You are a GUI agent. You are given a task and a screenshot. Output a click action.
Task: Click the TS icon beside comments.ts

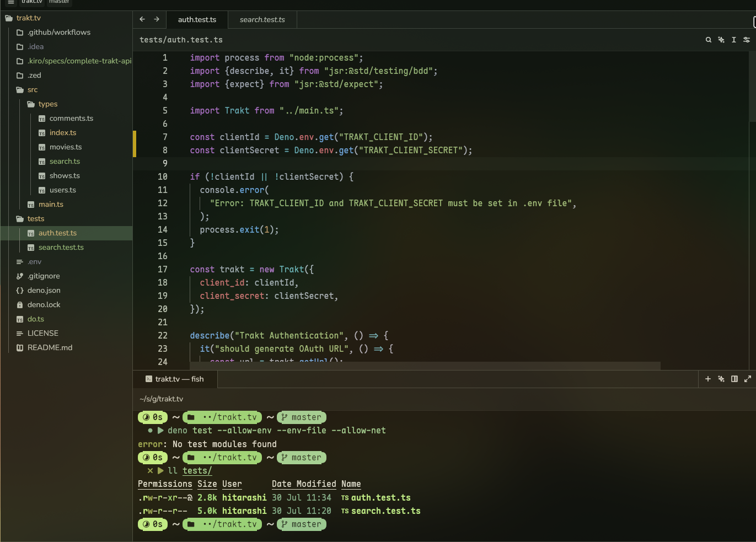point(42,119)
